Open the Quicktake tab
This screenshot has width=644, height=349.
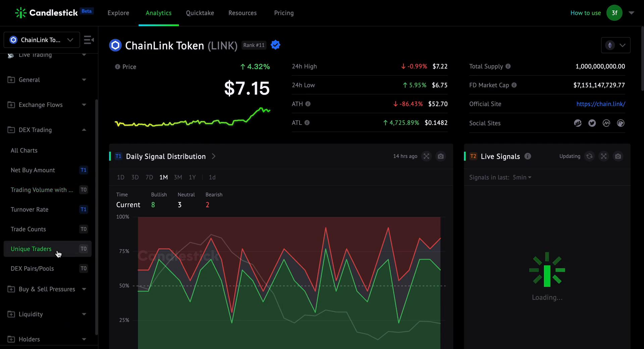click(200, 13)
